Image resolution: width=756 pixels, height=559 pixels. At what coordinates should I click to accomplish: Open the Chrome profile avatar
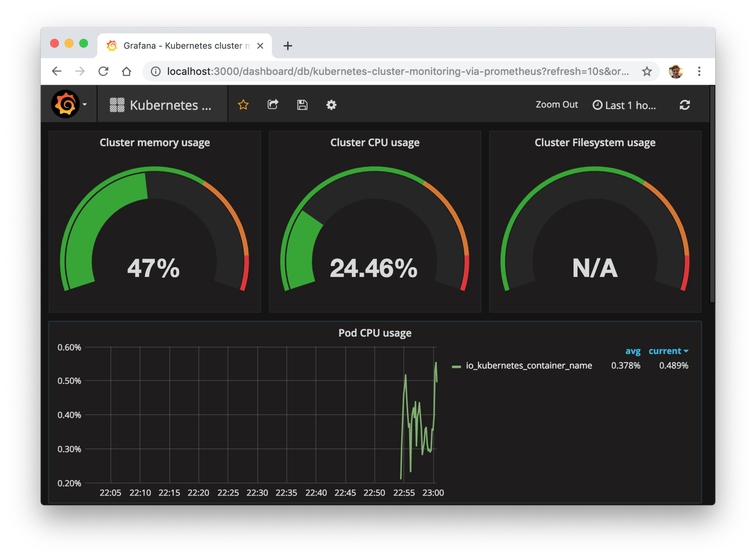click(x=676, y=71)
